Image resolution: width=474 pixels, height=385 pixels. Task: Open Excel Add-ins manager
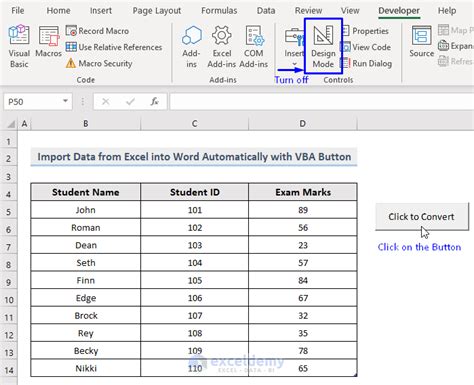tap(222, 47)
